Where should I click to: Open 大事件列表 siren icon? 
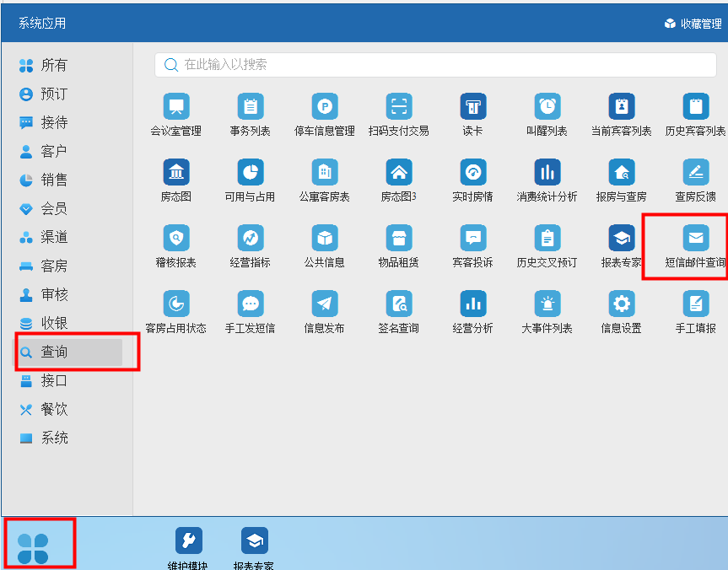click(547, 304)
